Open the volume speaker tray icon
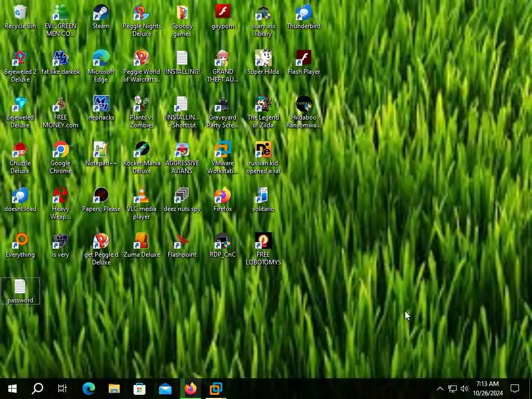 464,389
